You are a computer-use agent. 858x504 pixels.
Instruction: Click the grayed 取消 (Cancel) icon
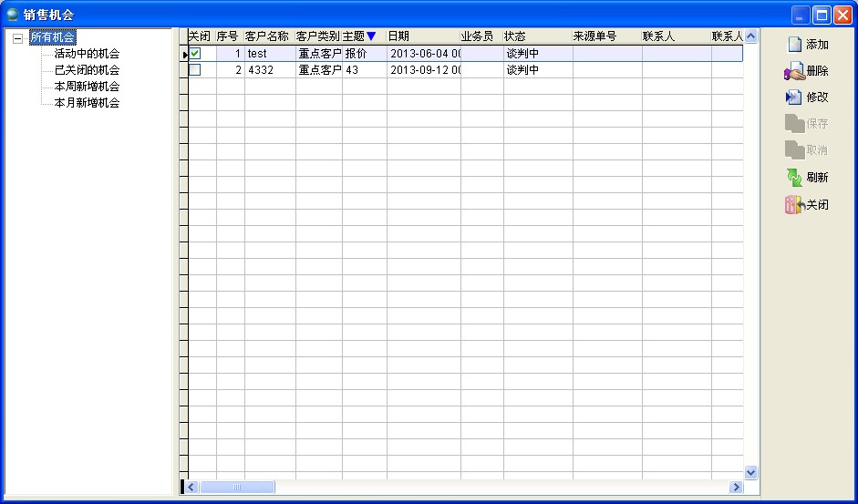794,150
